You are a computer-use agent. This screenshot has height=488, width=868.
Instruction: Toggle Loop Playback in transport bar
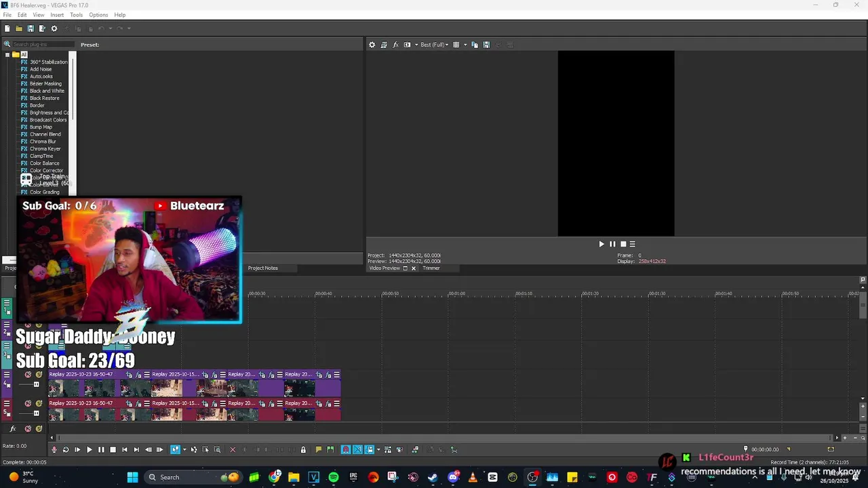(x=66, y=449)
